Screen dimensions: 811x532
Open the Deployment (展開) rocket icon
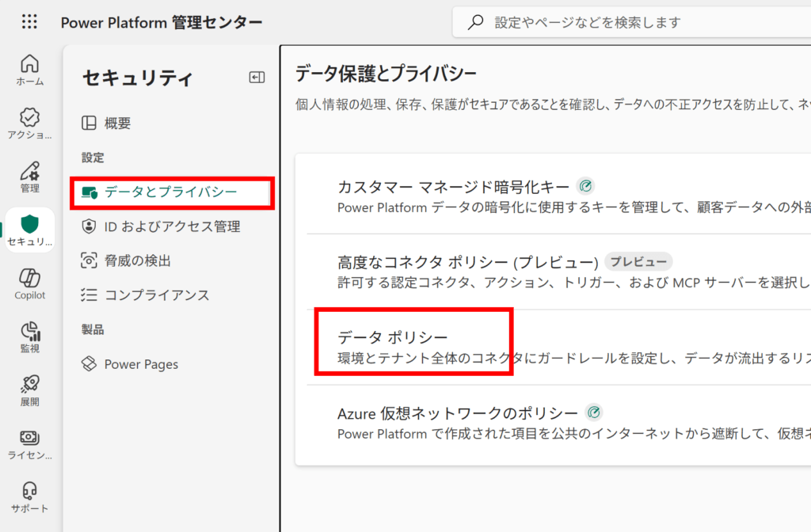point(29,390)
